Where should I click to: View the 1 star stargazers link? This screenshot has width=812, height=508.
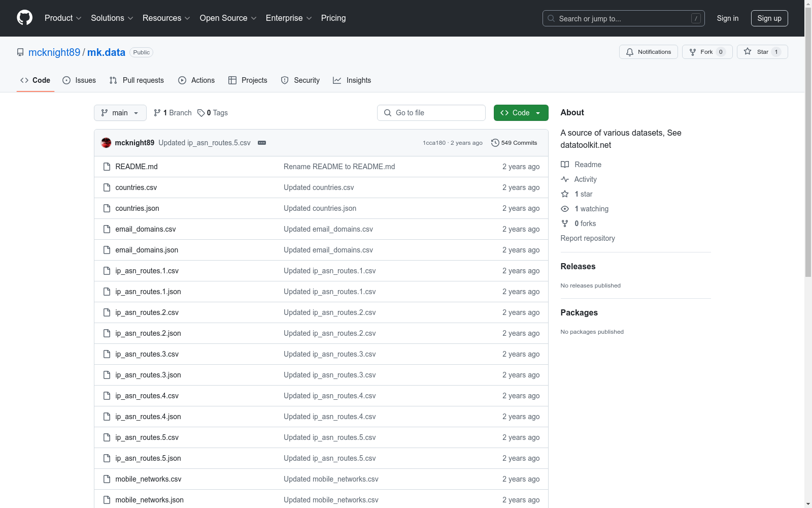(x=577, y=194)
